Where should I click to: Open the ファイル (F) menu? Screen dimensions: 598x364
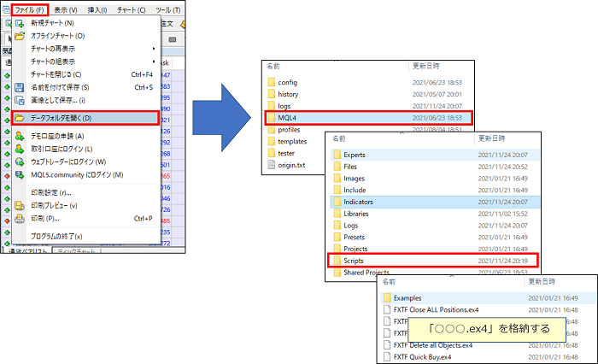click(36, 9)
